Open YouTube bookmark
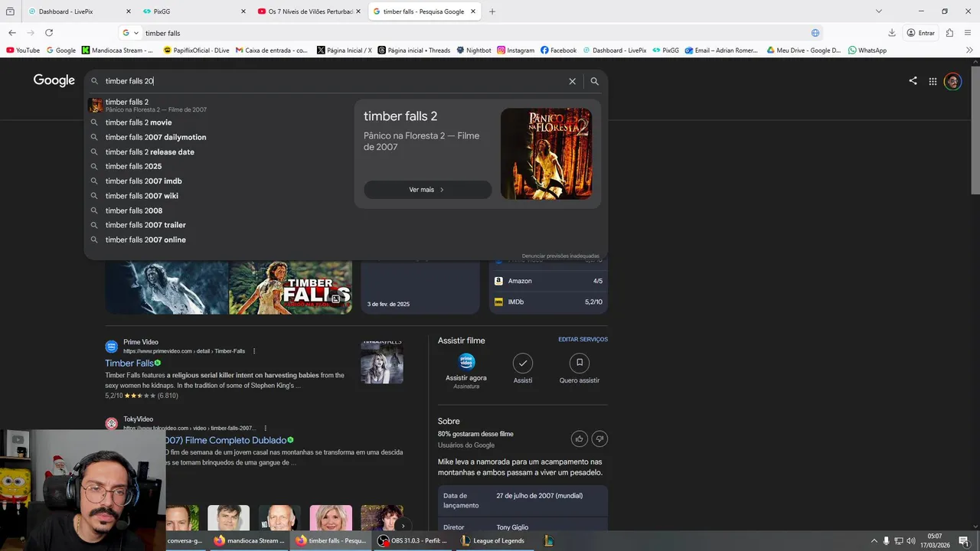The width and height of the screenshot is (980, 551). tap(23, 51)
